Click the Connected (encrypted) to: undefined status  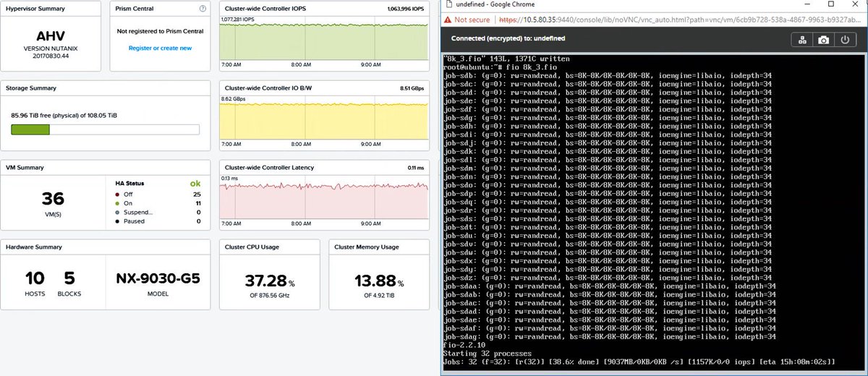[x=508, y=38]
